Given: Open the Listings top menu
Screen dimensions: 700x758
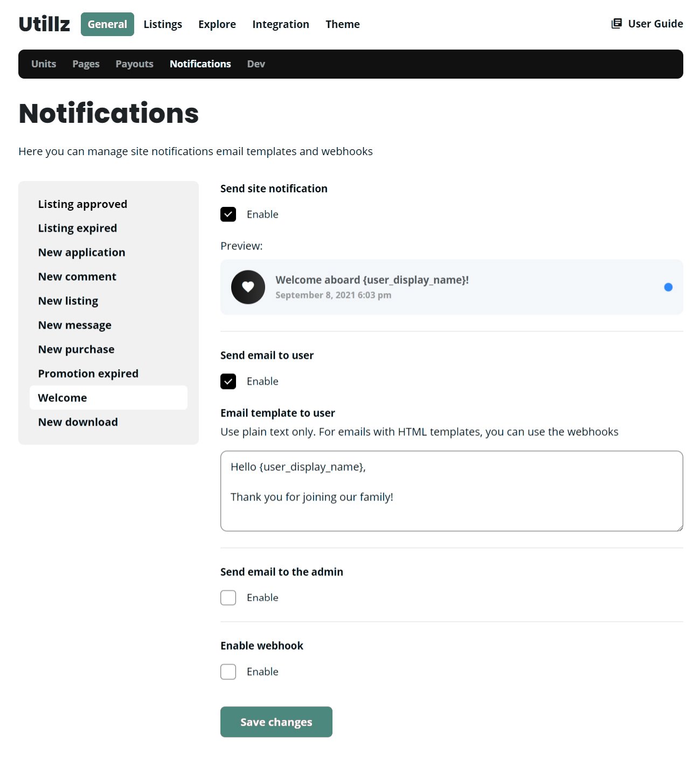Looking at the screenshot, I should pyautogui.click(x=163, y=24).
